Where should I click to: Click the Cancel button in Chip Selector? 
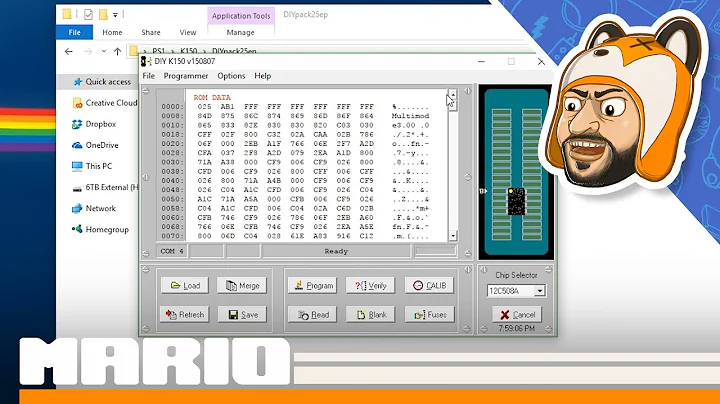tap(517, 314)
